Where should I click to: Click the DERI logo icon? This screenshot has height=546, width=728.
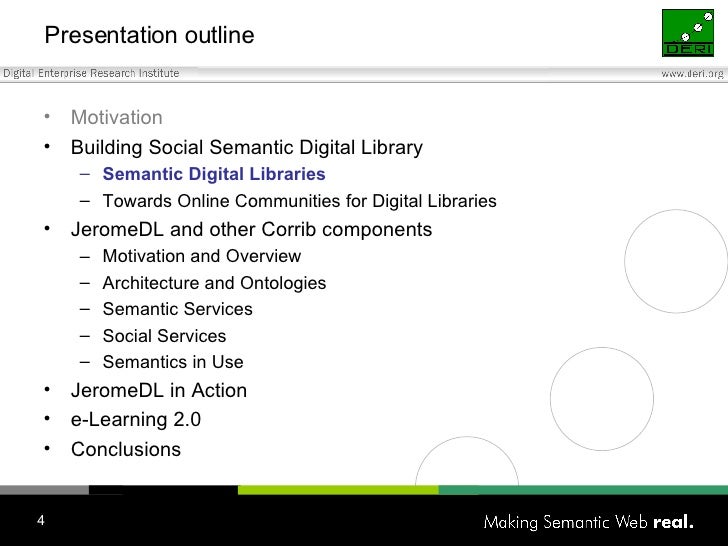coord(688,32)
